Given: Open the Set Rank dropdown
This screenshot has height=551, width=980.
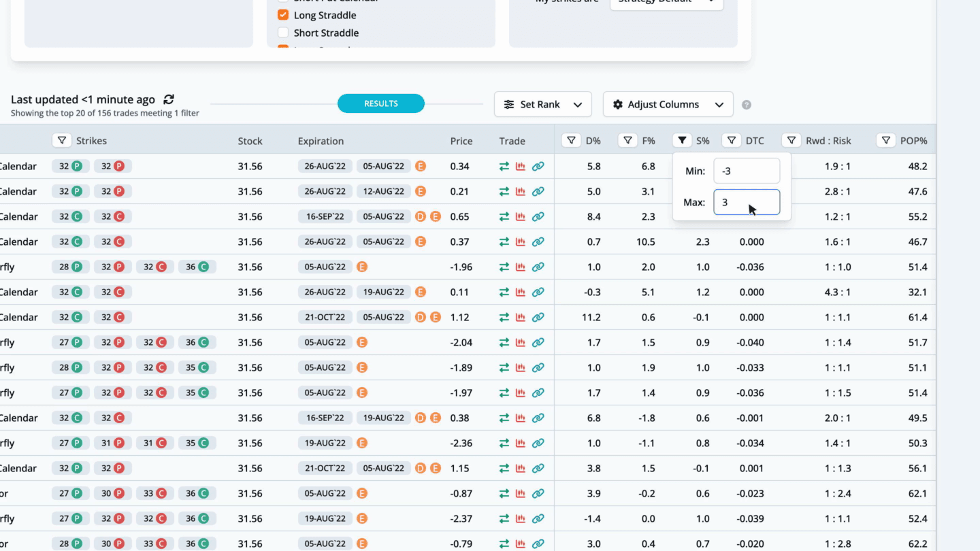Looking at the screenshot, I should (x=543, y=104).
